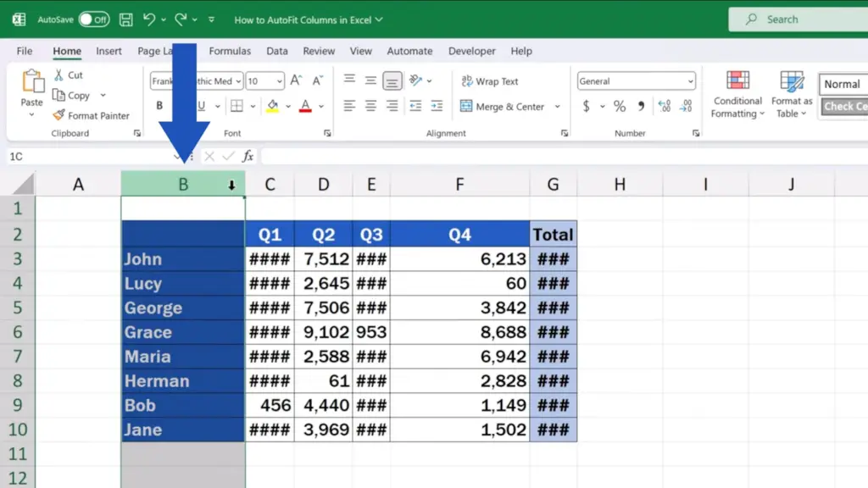Open Conditional Formatting
Screen dimensions: 868x488
737,95
